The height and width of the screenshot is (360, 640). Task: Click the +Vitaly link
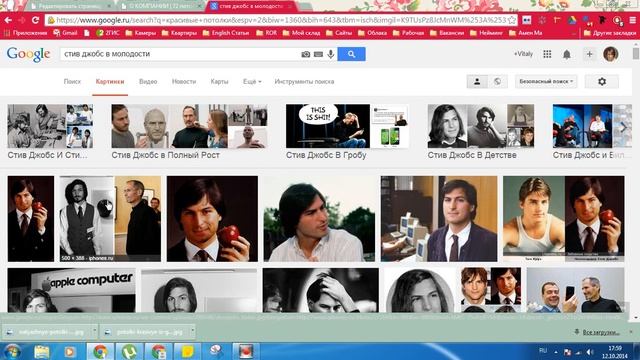[523, 54]
